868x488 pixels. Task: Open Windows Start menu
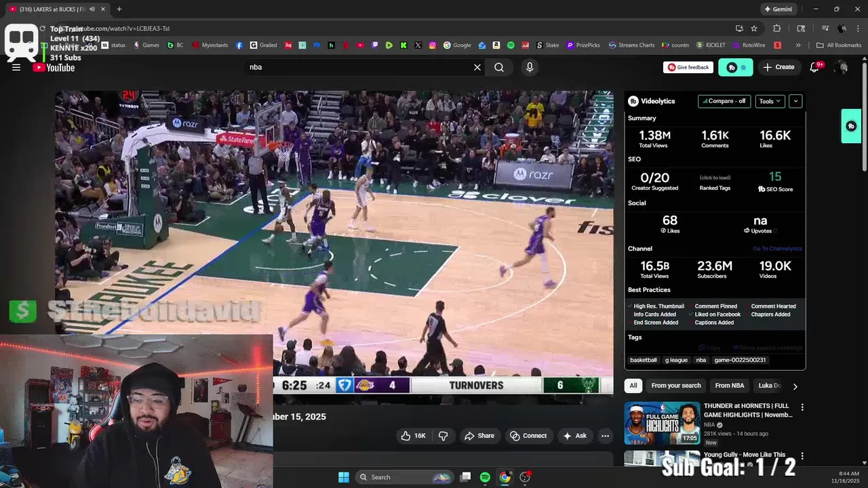tap(343, 477)
